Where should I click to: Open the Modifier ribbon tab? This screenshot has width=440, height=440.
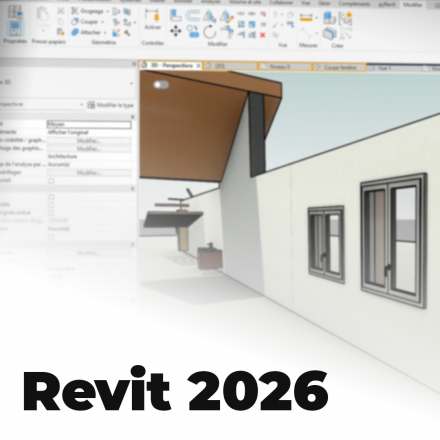[412, 5]
